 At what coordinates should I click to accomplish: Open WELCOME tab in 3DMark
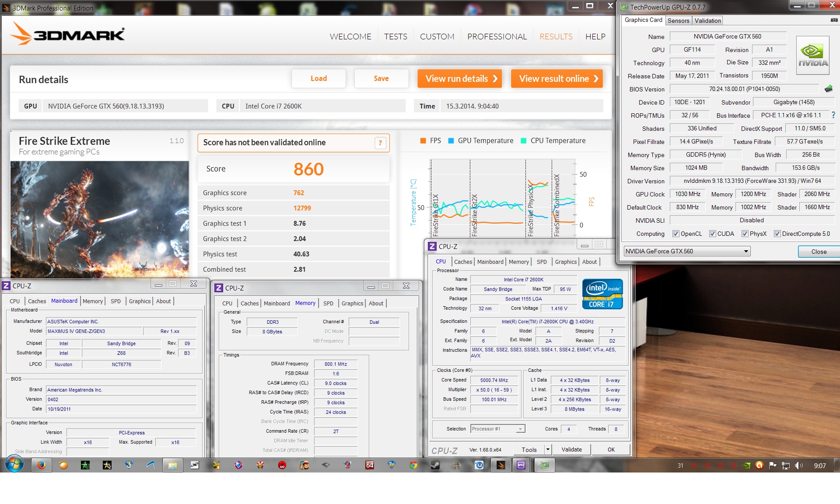(350, 37)
